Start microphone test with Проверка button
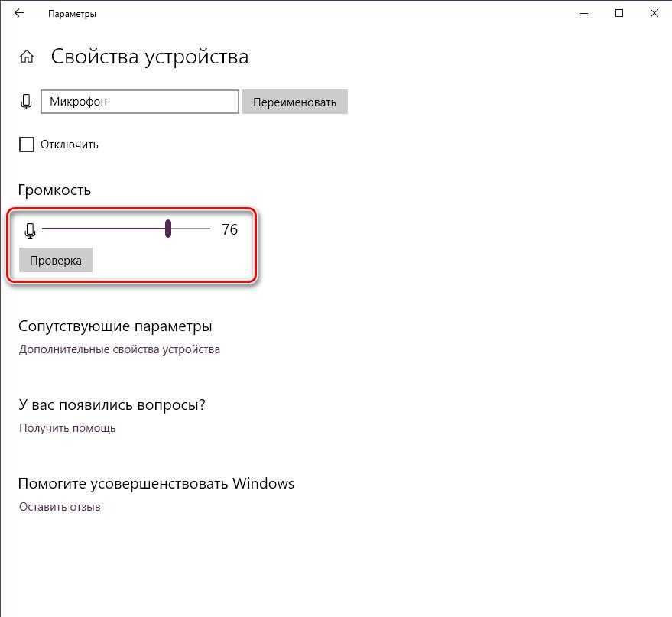Image resolution: width=672 pixels, height=617 pixels. (x=56, y=260)
